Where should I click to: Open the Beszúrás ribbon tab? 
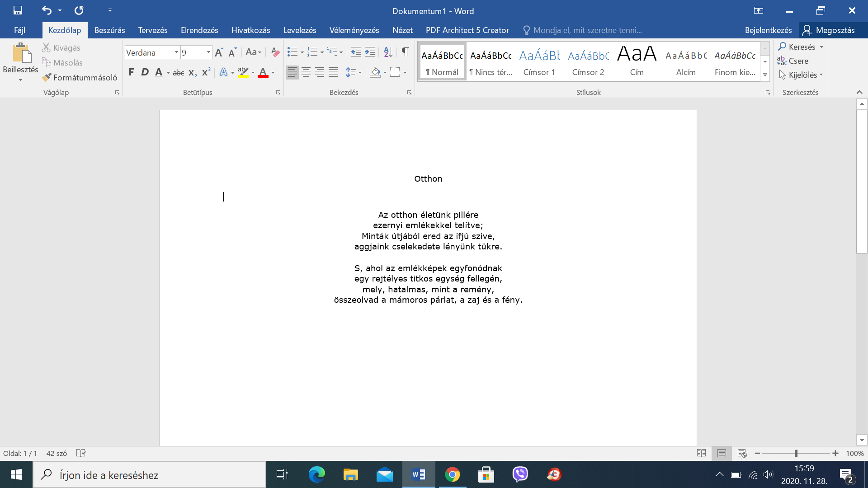click(109, 30)
